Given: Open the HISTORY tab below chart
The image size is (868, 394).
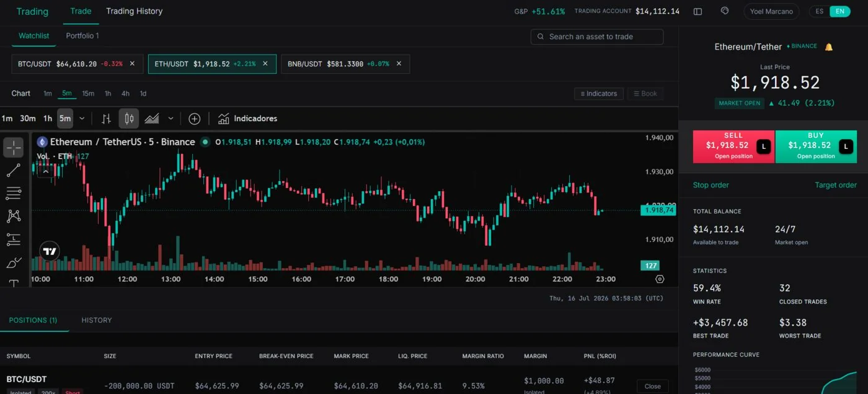Looking at the screenshot, I should tap(97, 320).
